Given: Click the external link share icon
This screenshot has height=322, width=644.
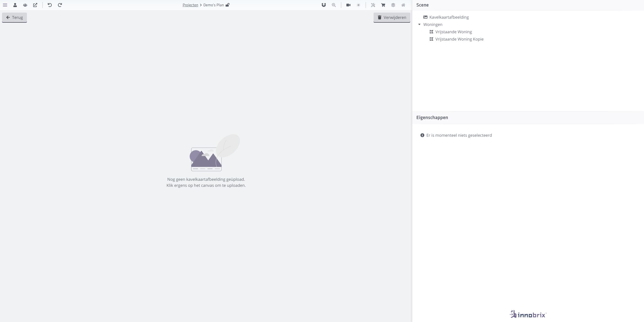Looking at the screenshot, I should [35, 5].
